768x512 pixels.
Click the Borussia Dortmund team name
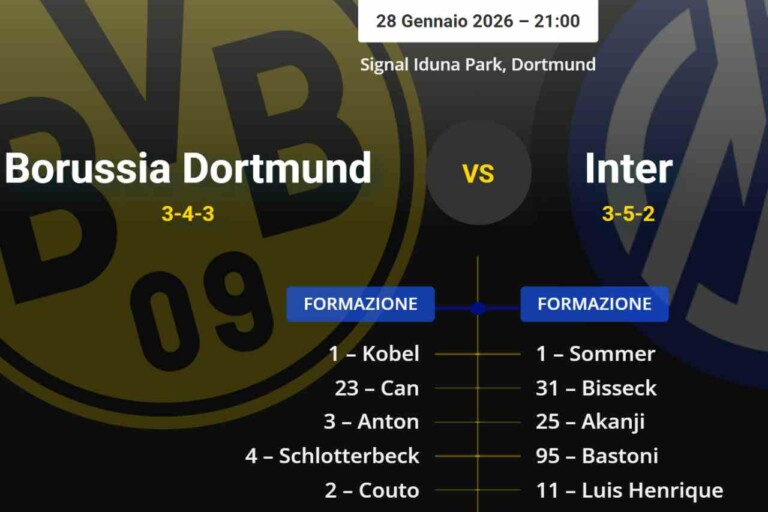(188, 168)
